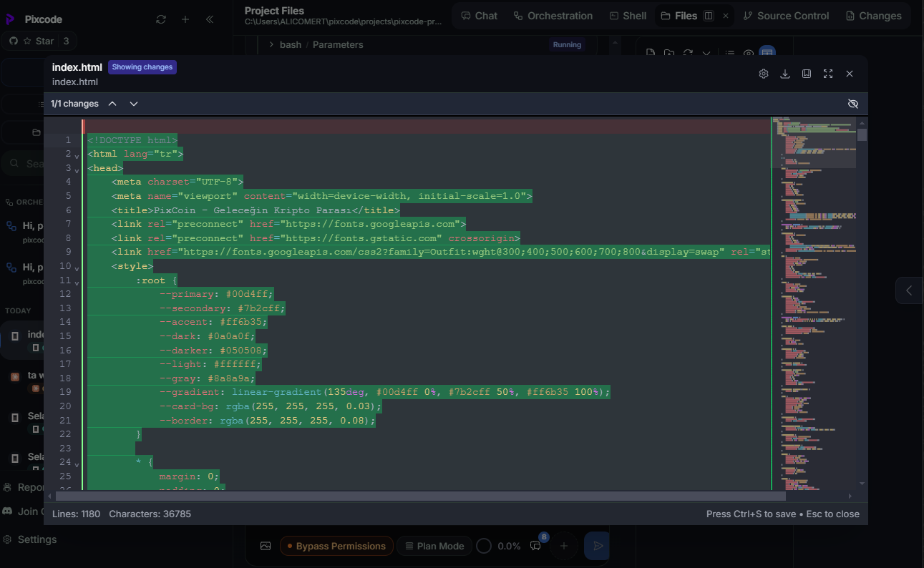This screenshot has width=924, height=568.
Task: Click the --accent: #ff6b35 line
Action: click(x=213, y=322)
